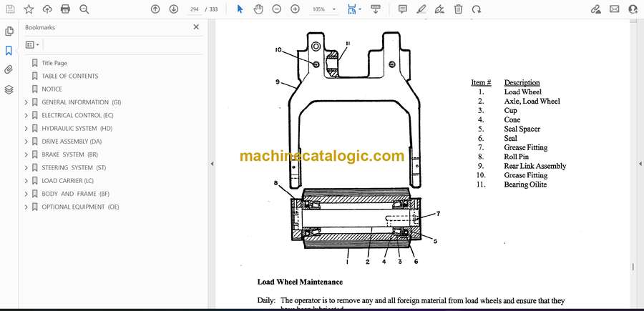Open the attachments paperclip panel

9,70
